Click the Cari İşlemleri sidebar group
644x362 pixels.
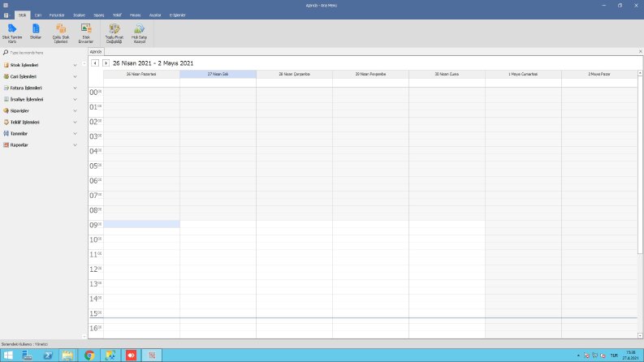click(41, 77)
